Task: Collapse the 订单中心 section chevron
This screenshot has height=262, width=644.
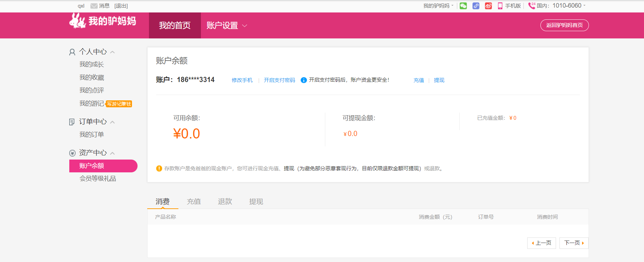Action: tap(112, 122)
